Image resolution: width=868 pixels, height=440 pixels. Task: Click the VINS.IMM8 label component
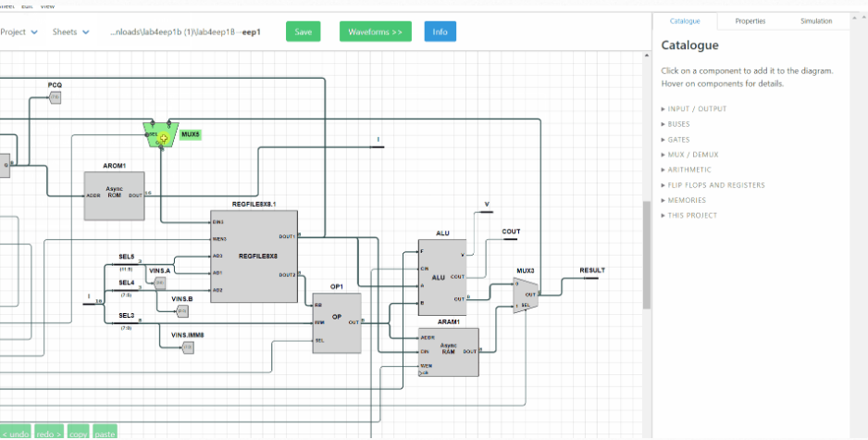pyautogui.click(x=188, y=347)
